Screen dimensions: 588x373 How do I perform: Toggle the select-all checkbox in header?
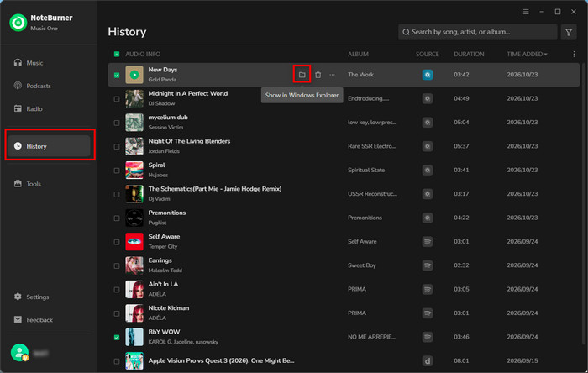[117, 55]
